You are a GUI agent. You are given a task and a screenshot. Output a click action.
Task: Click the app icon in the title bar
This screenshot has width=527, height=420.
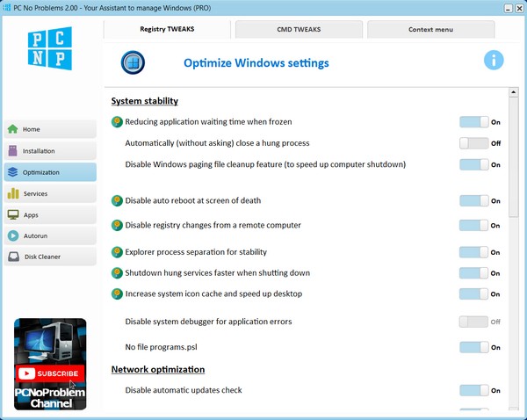click(7, 8)
